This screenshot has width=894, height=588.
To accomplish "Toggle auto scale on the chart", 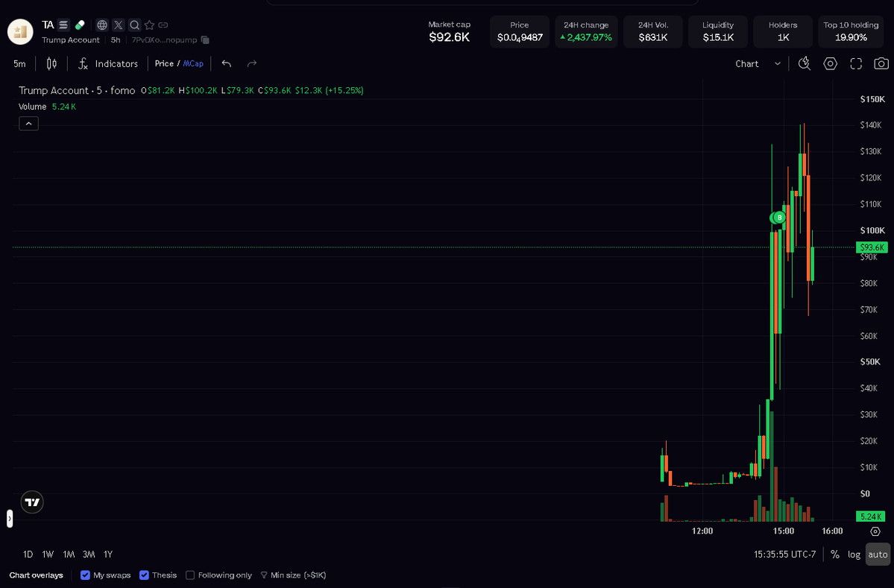I will [878, 554].
